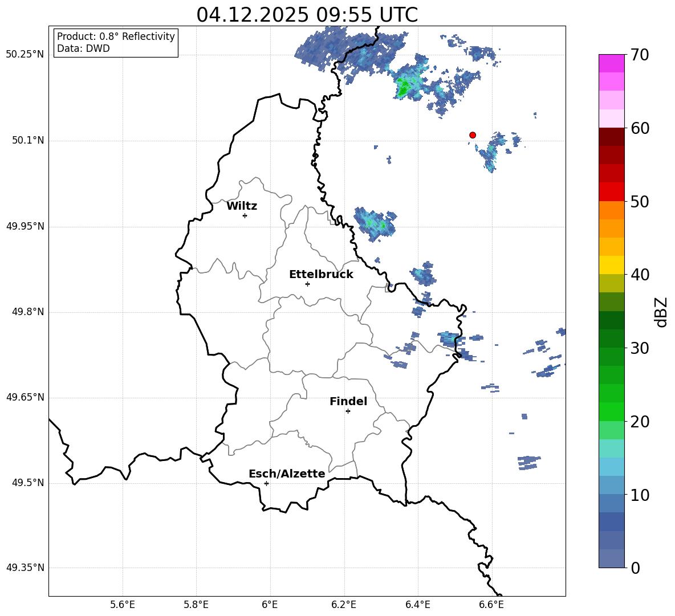Viewport: 675px width, 616px height.
Task: Click the radar echo cell east of Wiltz
Action: [374, 224]
